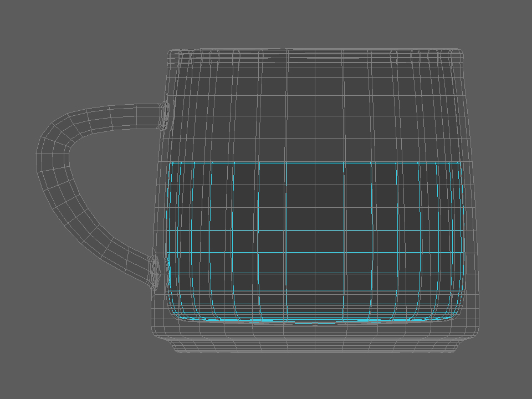Select the base foot ring of the mug

pos(315,345)
